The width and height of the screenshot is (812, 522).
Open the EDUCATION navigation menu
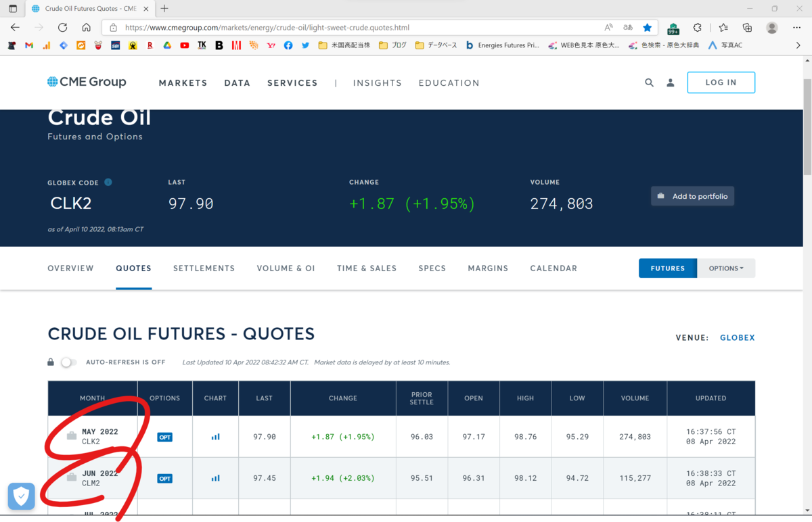click(x=449, y=82)
